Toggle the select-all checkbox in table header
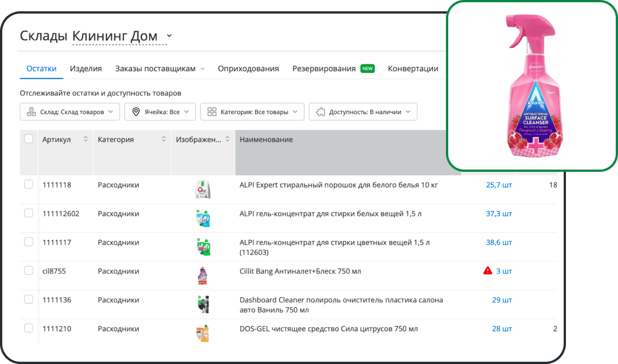 tap(29, 139)
